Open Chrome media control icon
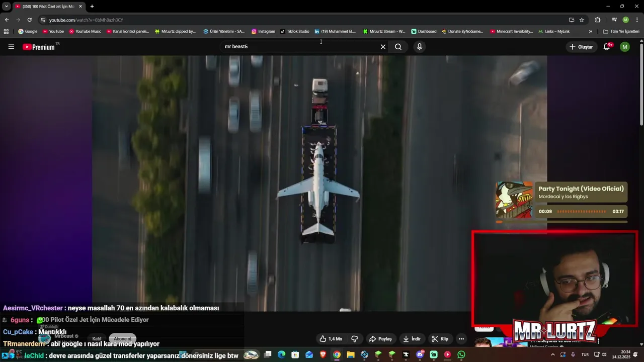 [614, 20]
